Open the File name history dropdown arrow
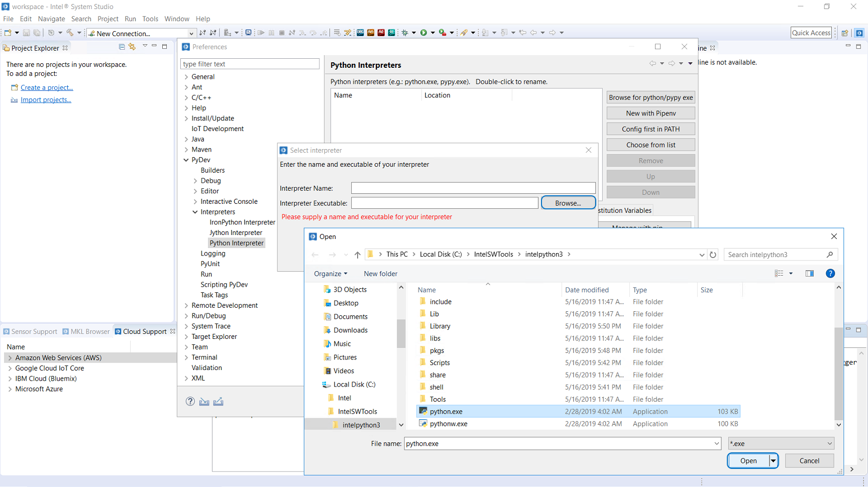This screenshot has height=487, width=868. coord(716,443)
